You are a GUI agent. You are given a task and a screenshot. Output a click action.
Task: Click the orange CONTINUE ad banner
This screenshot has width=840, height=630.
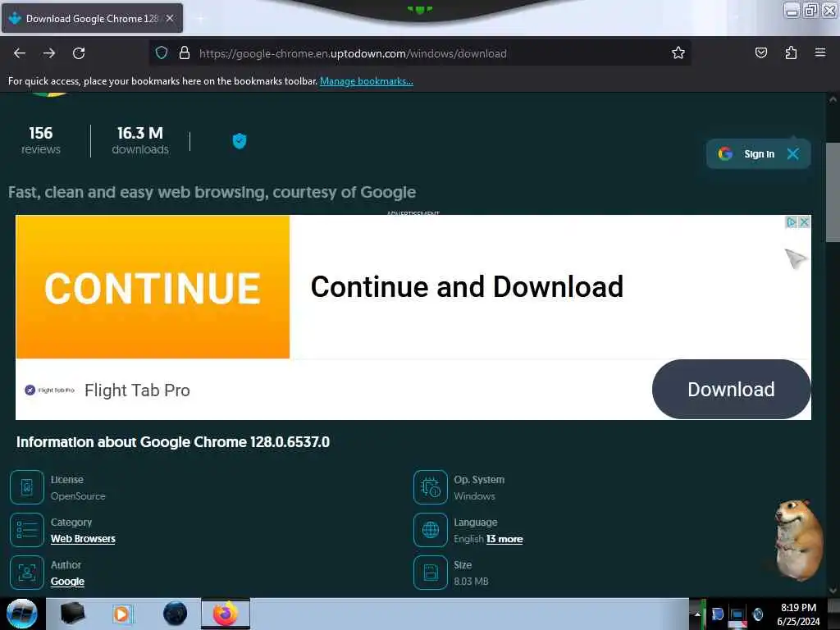pyautogui.click(x=153, y=287)
